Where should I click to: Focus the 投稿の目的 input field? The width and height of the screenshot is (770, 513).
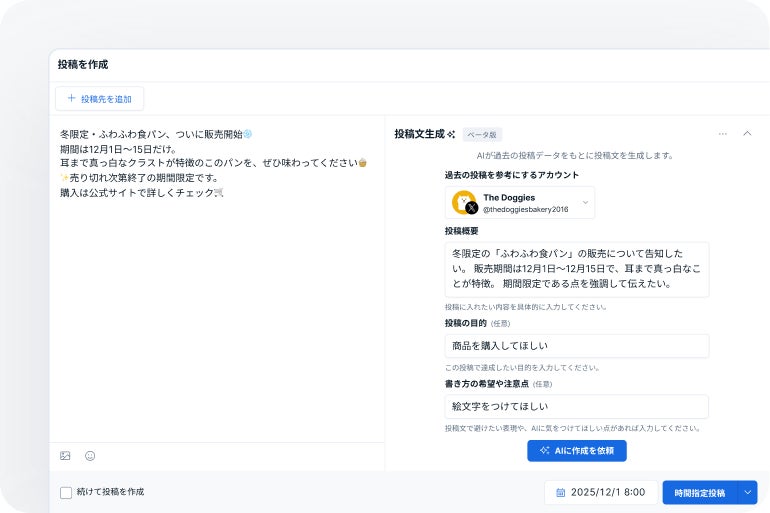point(576,346)
